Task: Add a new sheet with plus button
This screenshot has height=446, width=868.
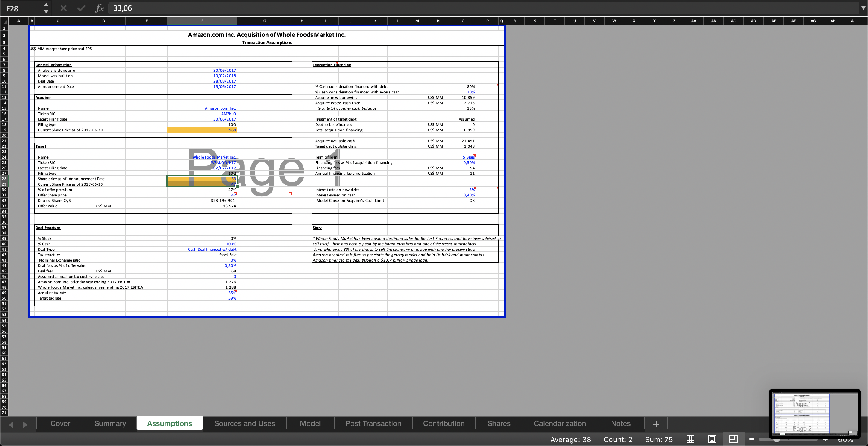Action: 656,424
